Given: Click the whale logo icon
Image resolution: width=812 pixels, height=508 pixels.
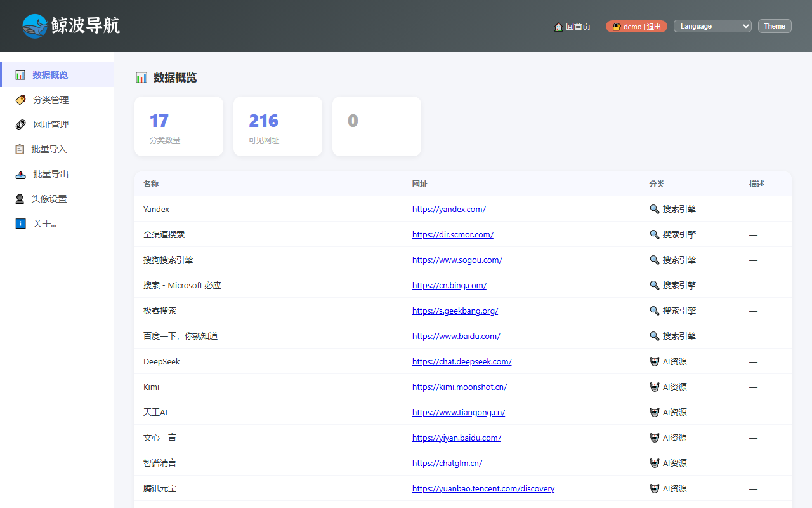Looking at the screenshot, I should click(35, 26).
